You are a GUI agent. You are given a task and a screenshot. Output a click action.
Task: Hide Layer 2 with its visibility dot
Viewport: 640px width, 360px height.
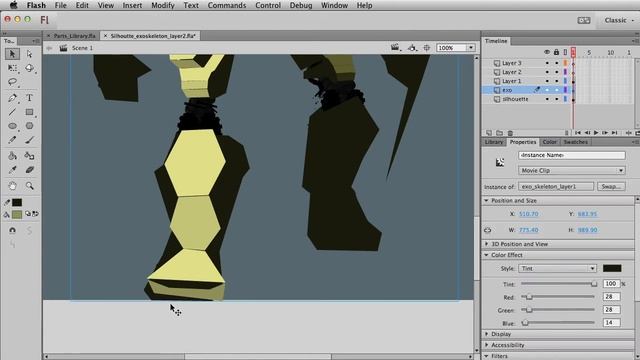point(547,72)
